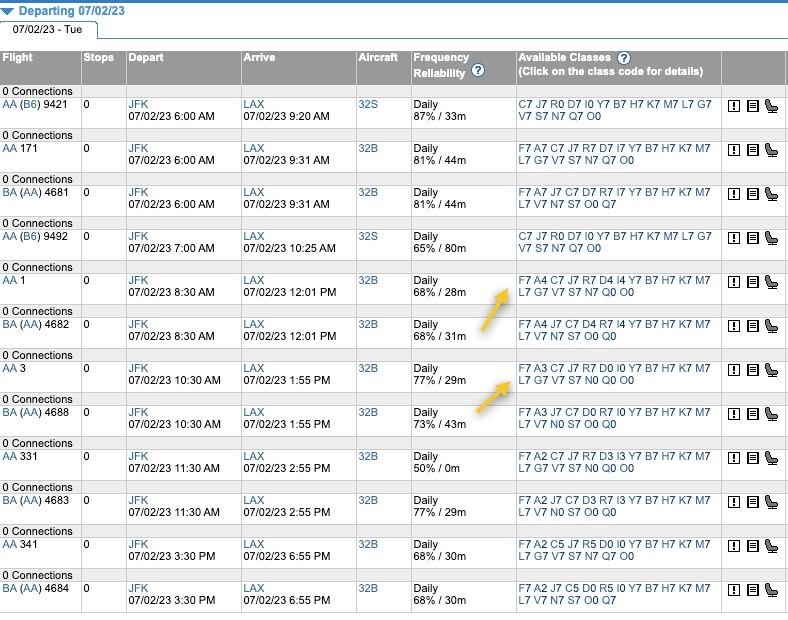Screen dimensions: 788x620
Task: Open seat map icon for AA 1
Action: [771, 282]
